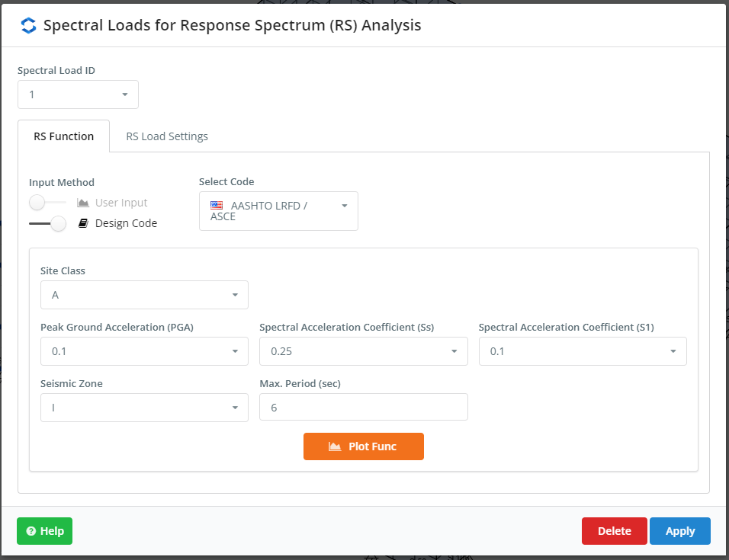Enable the User Input toggle
The image size is (729, 560).
point(47,203)
